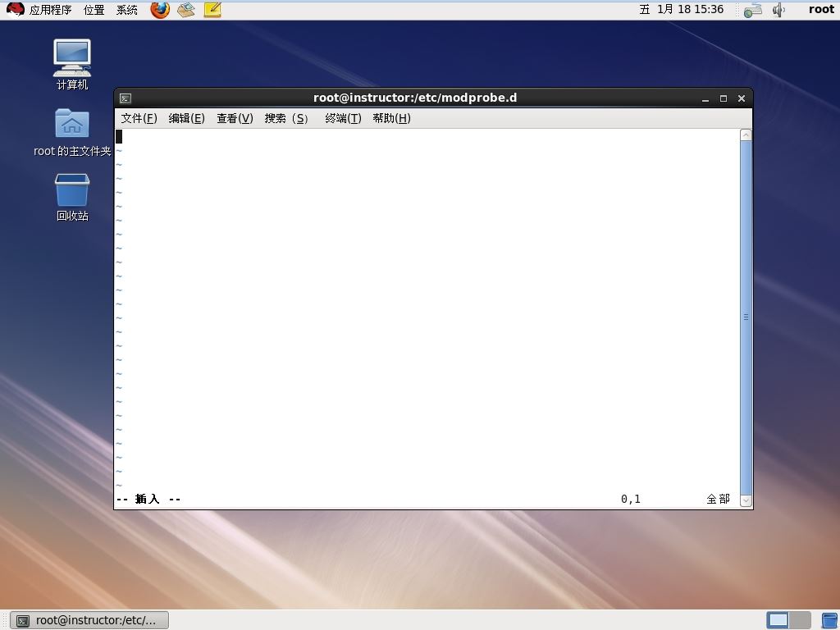Open the 文件(F) terminal menu
Image resolution: width=840 pixels, height=630 pixels.
click(x=139, y=118)
